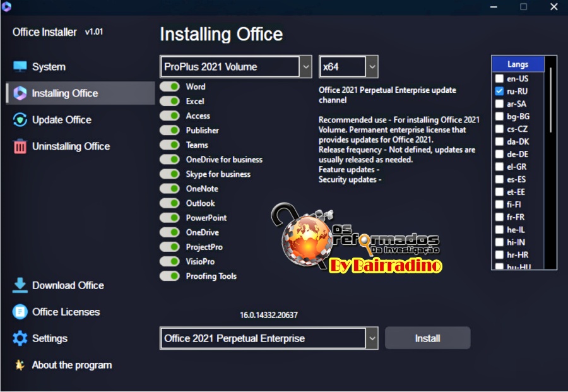Open the System section

pos(80,67)
